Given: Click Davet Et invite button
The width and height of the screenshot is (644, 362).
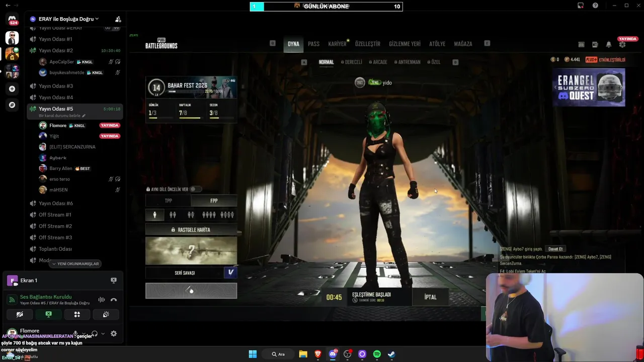Looking at the screenshot, I should tap(555, 249).
